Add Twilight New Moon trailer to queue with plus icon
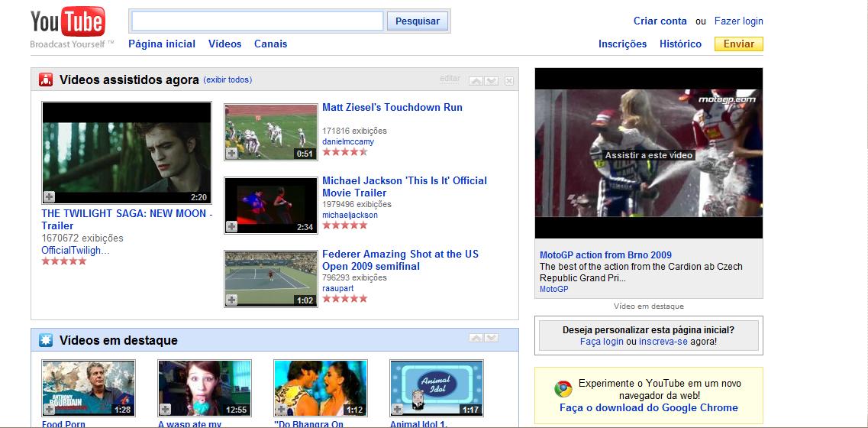Image resolution: width=868 pixels, height=428 pixels. coord(50,197)
